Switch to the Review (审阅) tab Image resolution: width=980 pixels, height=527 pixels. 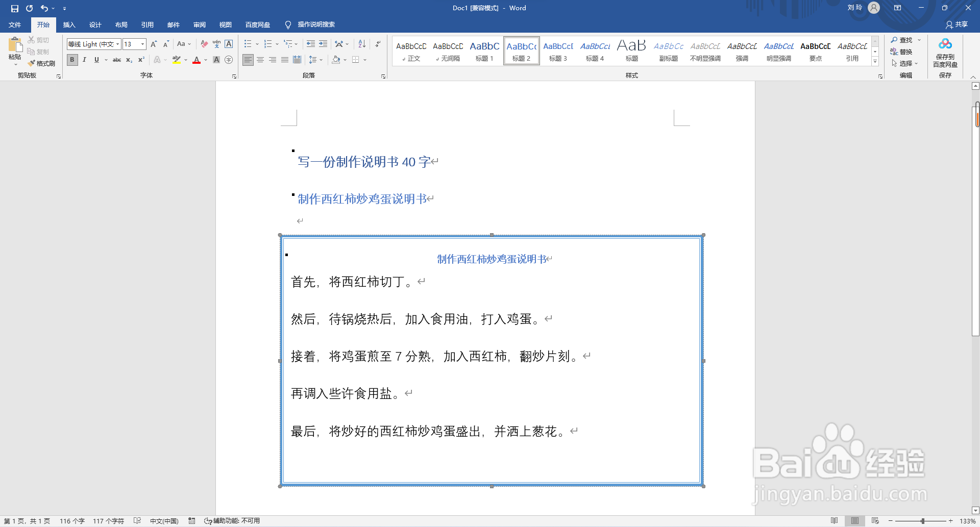(x=199, y=24)
